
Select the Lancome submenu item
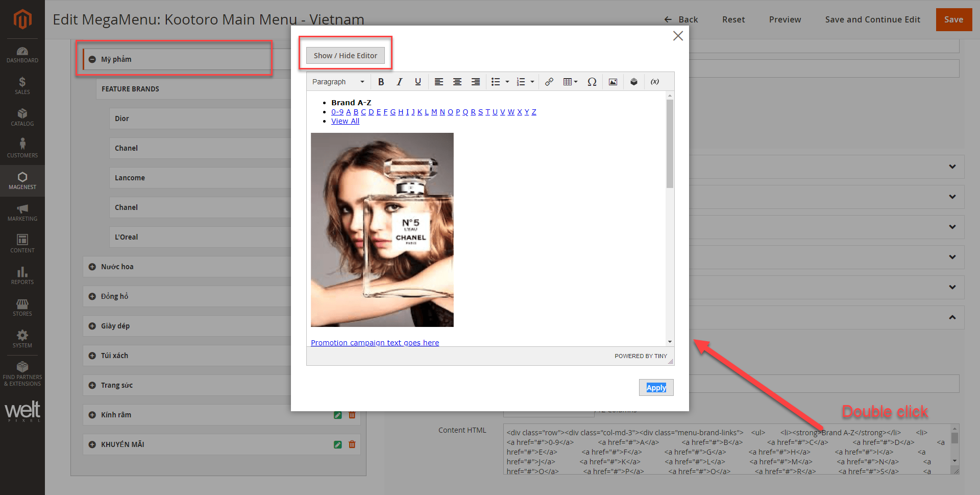click(200, 178)
